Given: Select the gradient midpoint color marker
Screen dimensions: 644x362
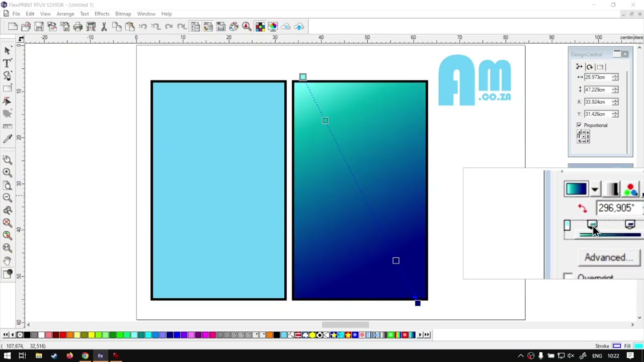Looking at the screenshot, I should [x=592, y=225].
